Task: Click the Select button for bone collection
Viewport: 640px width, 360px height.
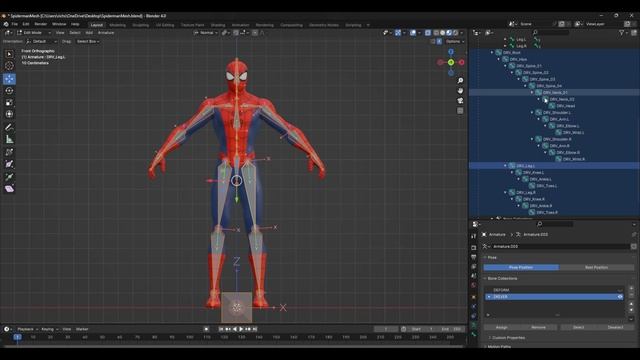Action: pos(578,327)
